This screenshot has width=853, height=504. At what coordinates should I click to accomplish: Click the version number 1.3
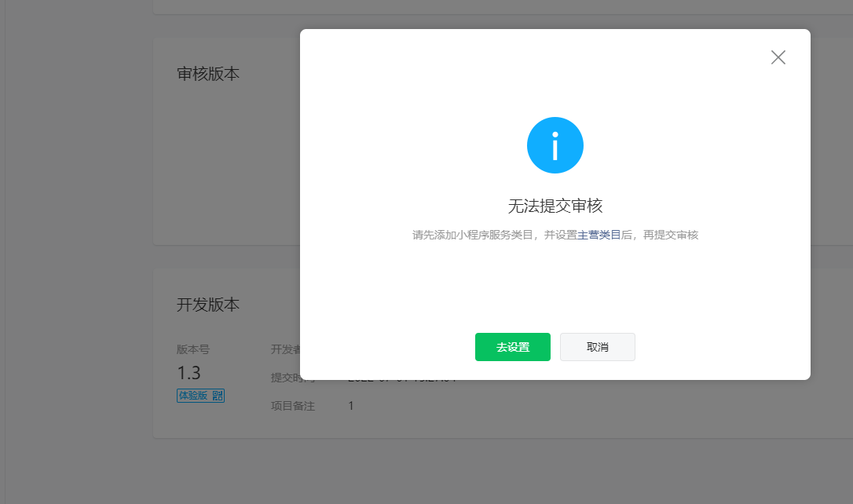click(189, 373)
